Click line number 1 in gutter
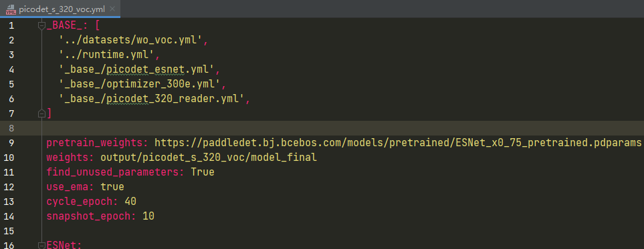 click(11, 25)
